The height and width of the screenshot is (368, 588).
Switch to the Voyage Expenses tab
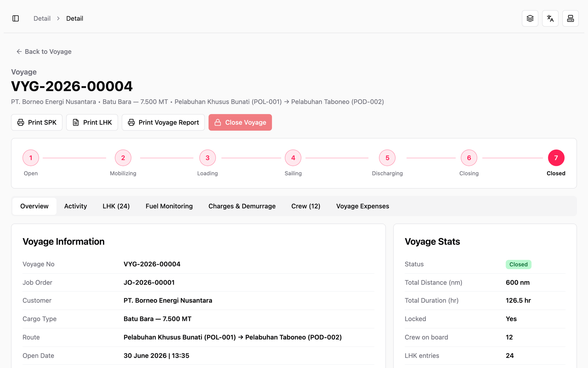coord(363,206)
